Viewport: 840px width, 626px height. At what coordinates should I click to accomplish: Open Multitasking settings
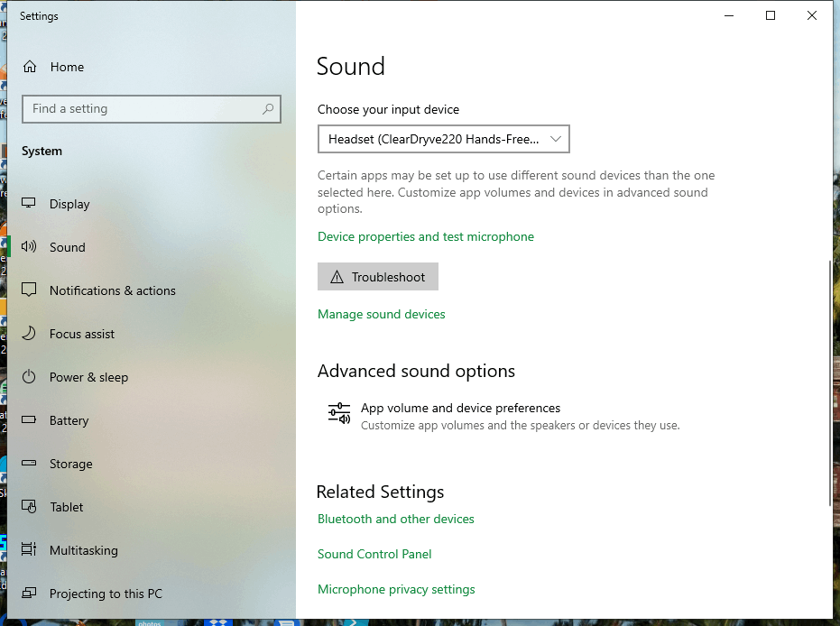point(152,550)
